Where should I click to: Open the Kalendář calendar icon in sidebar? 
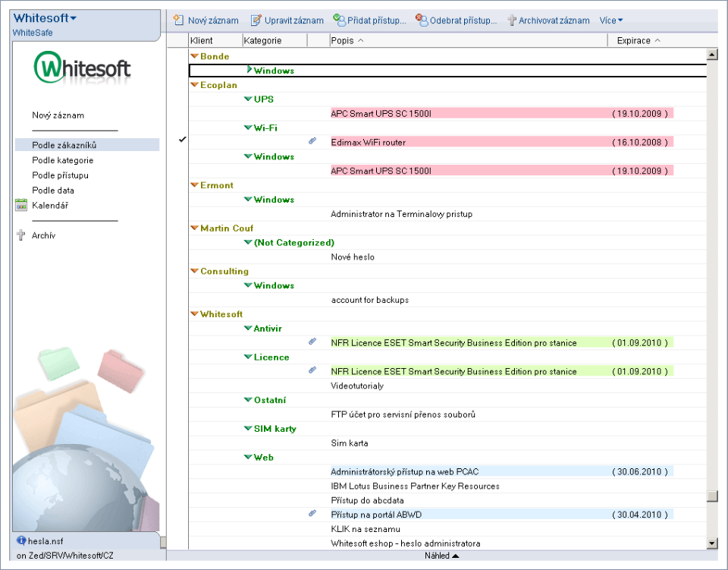click(21, 205)
